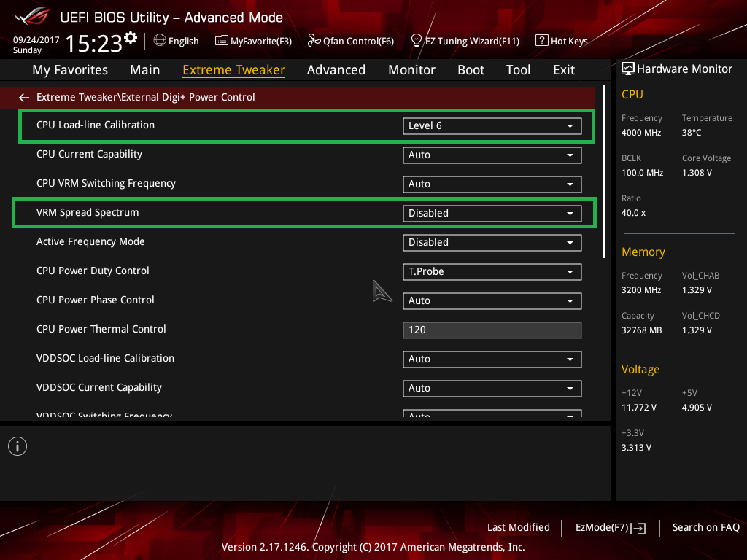
Task: Select the CPU Power Duty Control label
Action: [x=93, y=271]
